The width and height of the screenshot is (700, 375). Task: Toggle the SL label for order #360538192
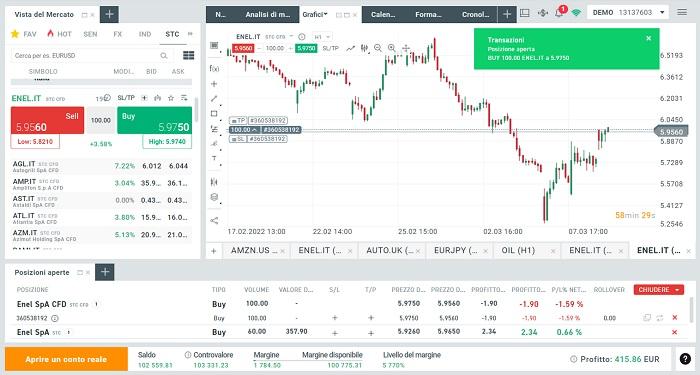coord(238,139)
